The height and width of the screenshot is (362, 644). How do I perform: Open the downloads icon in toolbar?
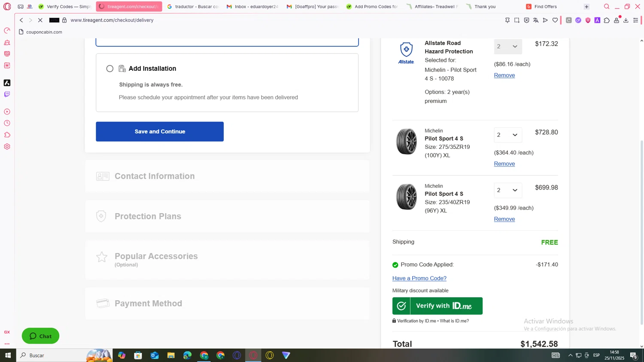[x=626, y=20]
